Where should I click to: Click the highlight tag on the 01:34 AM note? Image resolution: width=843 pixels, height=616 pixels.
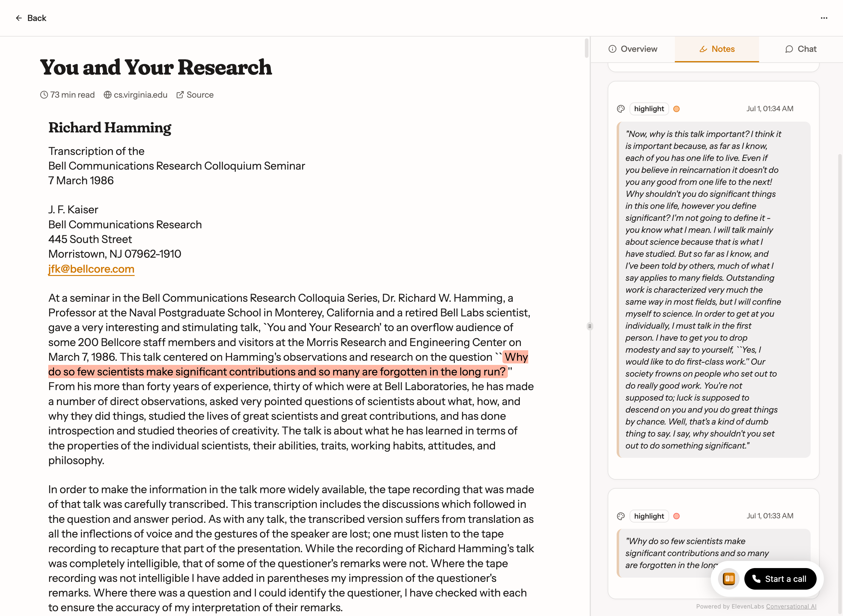click(x=649, y=109)
